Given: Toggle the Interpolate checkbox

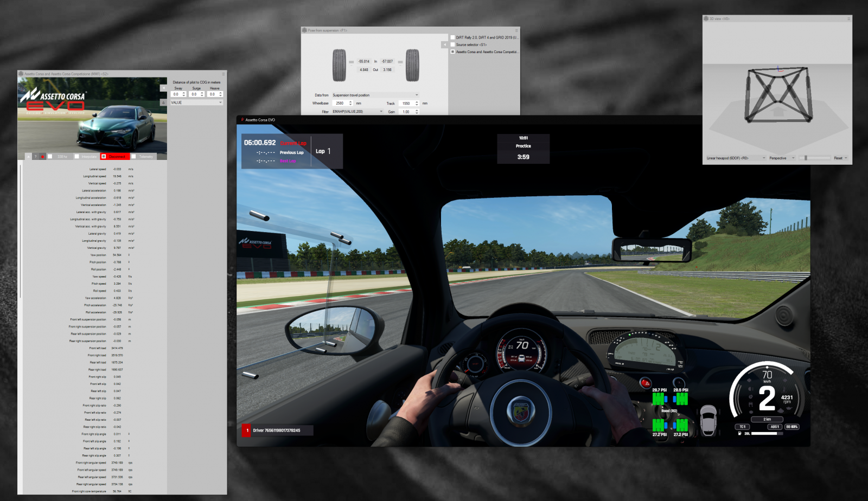Looking at the screenshot, I should coord(76,157).
